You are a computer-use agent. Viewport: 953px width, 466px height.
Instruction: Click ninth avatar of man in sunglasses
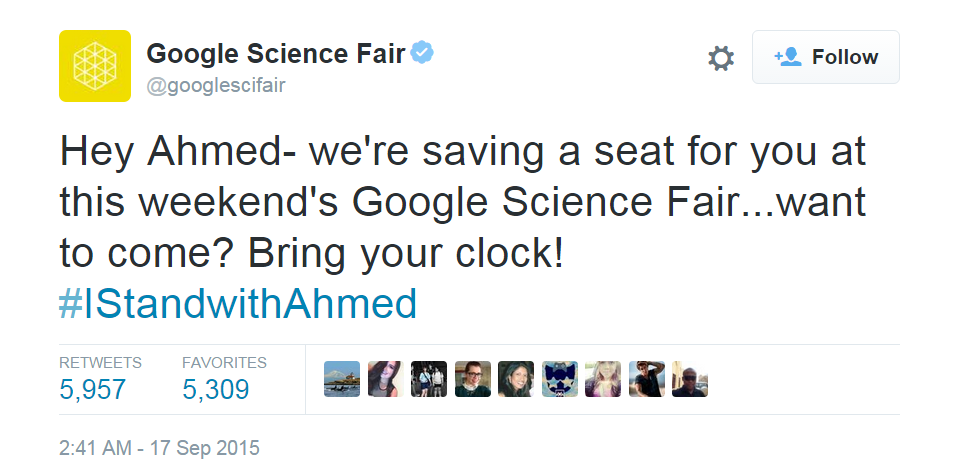(x=690, y=379)
